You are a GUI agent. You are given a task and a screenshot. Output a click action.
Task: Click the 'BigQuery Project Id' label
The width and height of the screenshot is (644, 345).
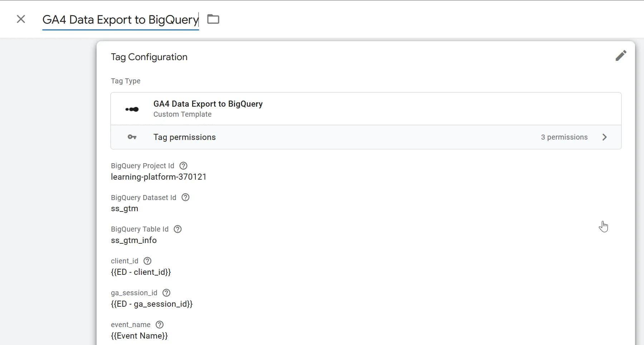click(x=142, y=166)
